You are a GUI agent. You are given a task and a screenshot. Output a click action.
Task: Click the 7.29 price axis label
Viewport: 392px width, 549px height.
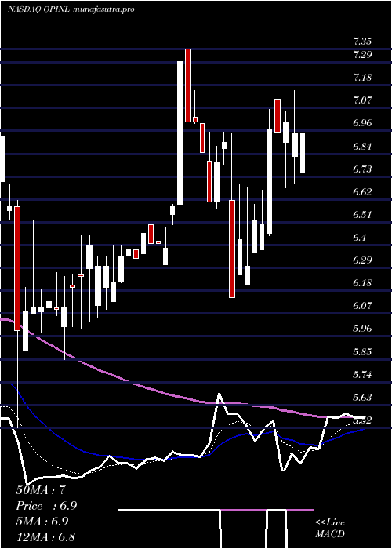pos(362,55)
